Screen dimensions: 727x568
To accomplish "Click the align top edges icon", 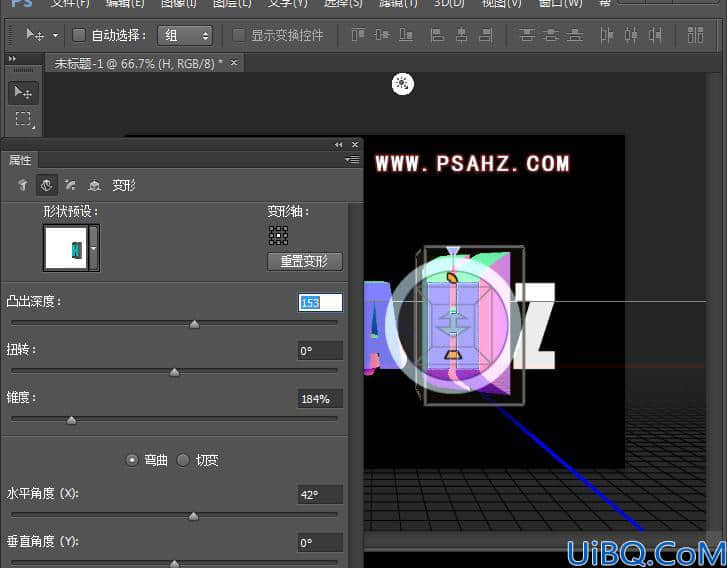I will coord(358,35).
